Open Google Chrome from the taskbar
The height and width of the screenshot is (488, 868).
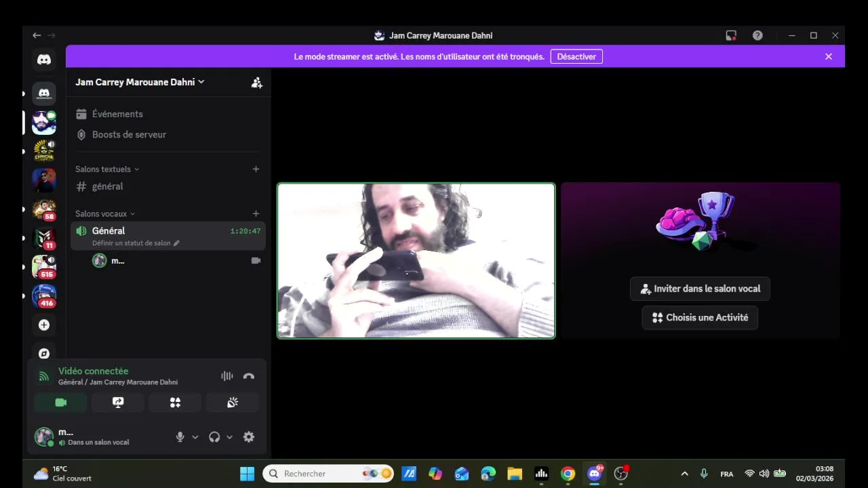(568, 474)
